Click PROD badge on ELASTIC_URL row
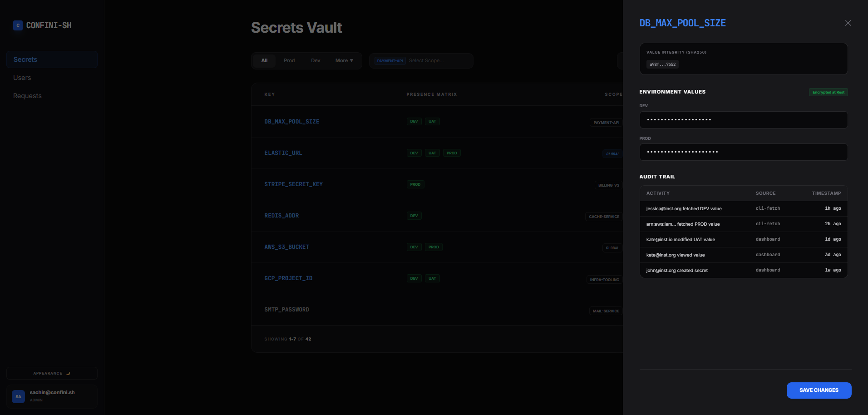868x415 pixels. (x=452, y=153)
